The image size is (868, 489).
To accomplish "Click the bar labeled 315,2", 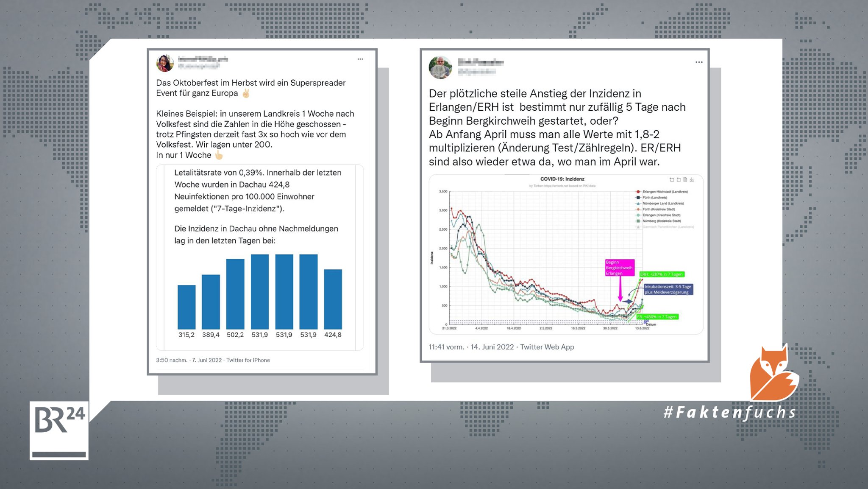I will coord(186,307).
